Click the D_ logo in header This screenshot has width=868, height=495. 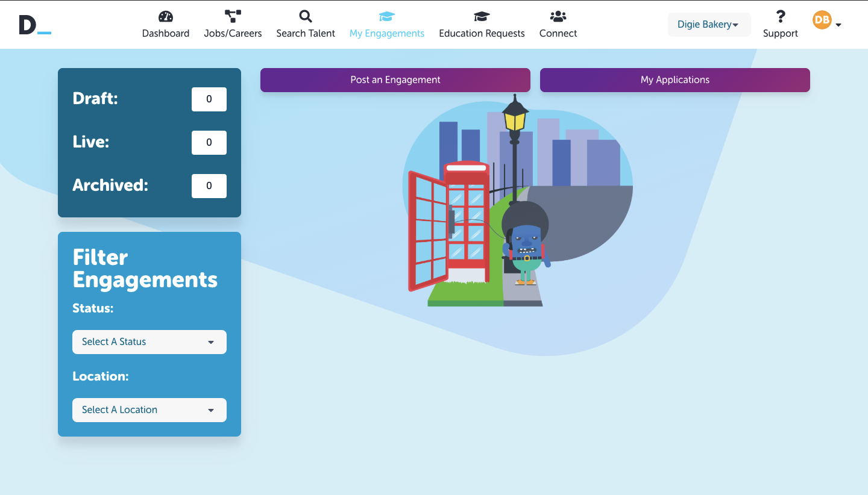click(x=35, y=25)
